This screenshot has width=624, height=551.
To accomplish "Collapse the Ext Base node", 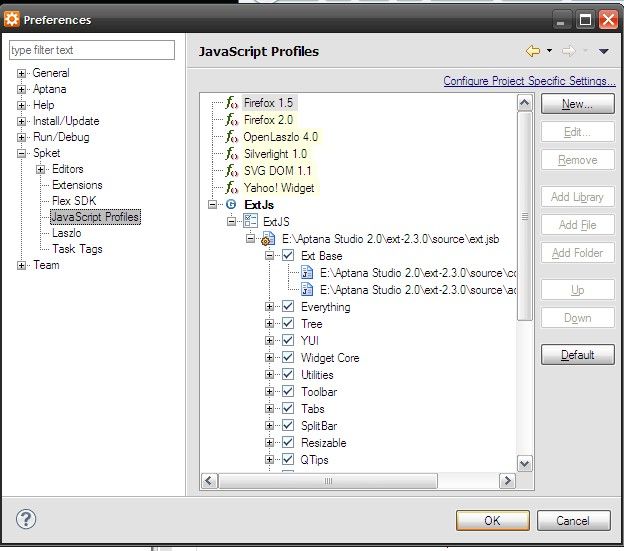I will coord(269,255).
